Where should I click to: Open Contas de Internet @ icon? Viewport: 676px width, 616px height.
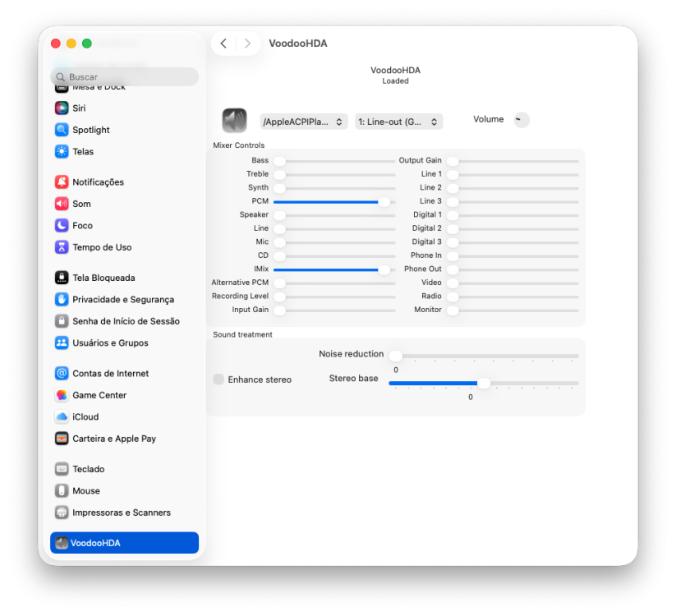coord(62,374)
